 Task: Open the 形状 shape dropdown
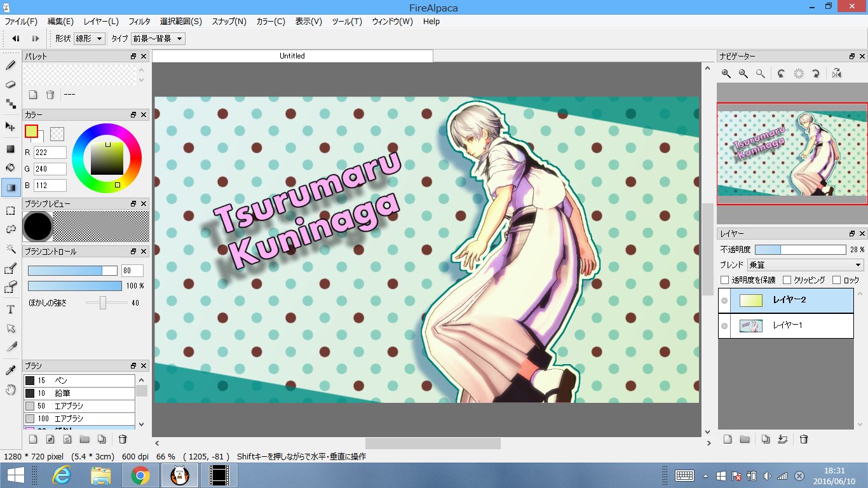(x=90, y=39)
